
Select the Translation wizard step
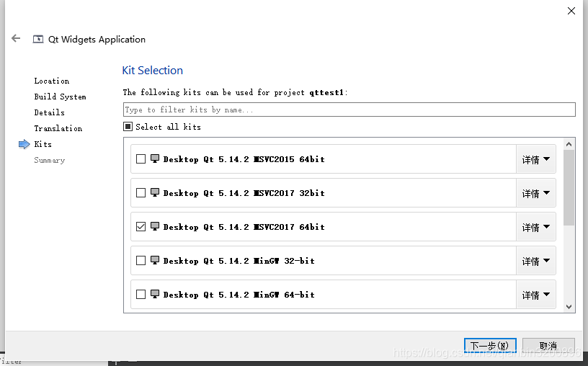point(58,128)
